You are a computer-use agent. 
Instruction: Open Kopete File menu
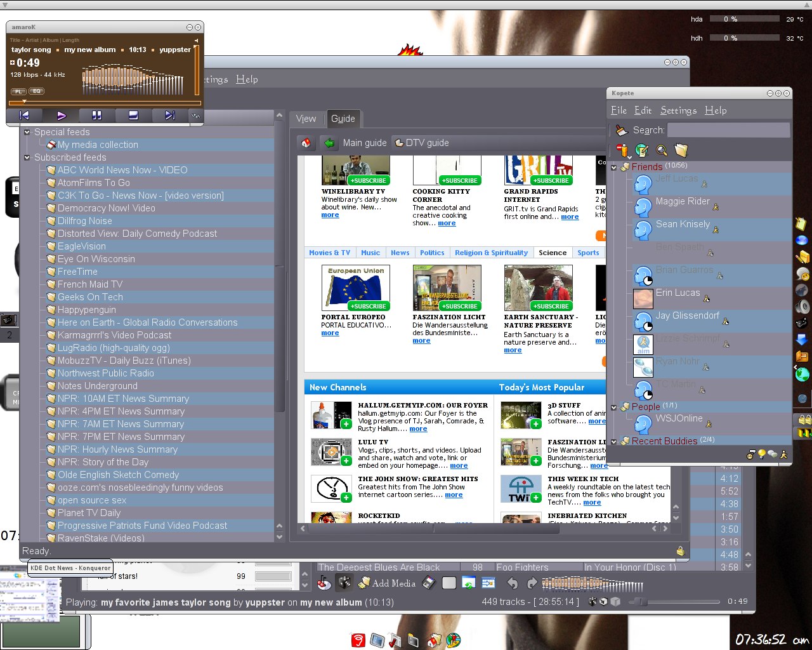[619, 110]
